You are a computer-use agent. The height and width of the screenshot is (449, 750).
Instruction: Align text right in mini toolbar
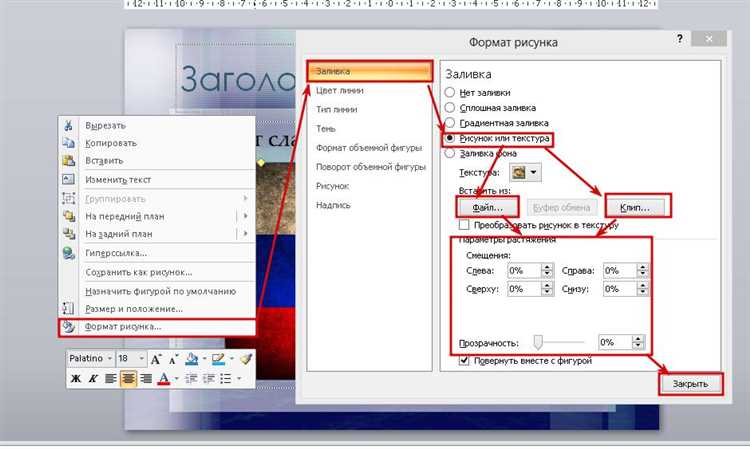(x=146, y=379)
